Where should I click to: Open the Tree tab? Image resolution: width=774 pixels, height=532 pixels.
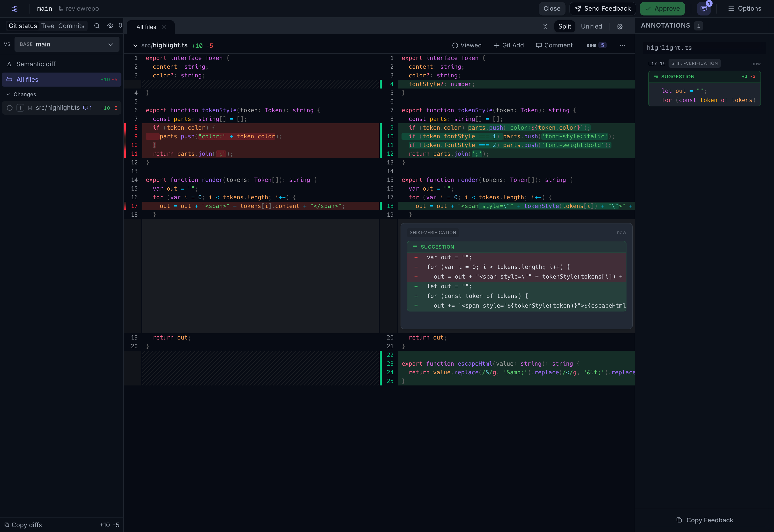(48, 26)
